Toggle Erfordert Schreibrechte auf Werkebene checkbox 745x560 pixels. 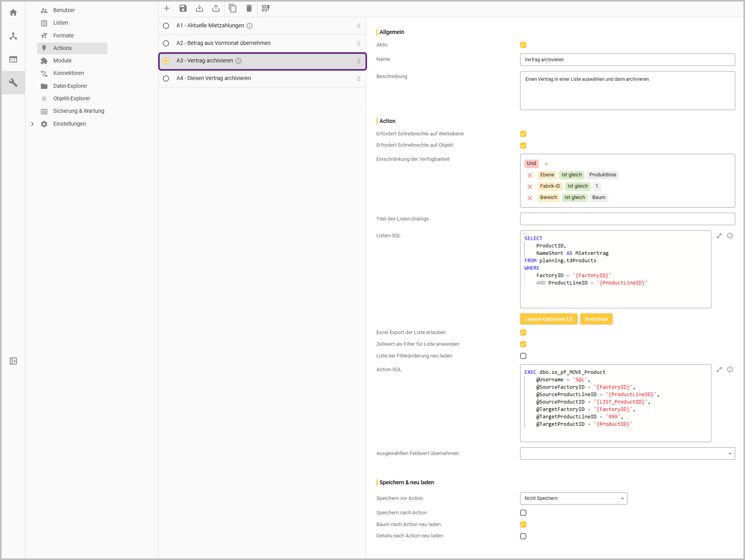click(x=523, y=134)
